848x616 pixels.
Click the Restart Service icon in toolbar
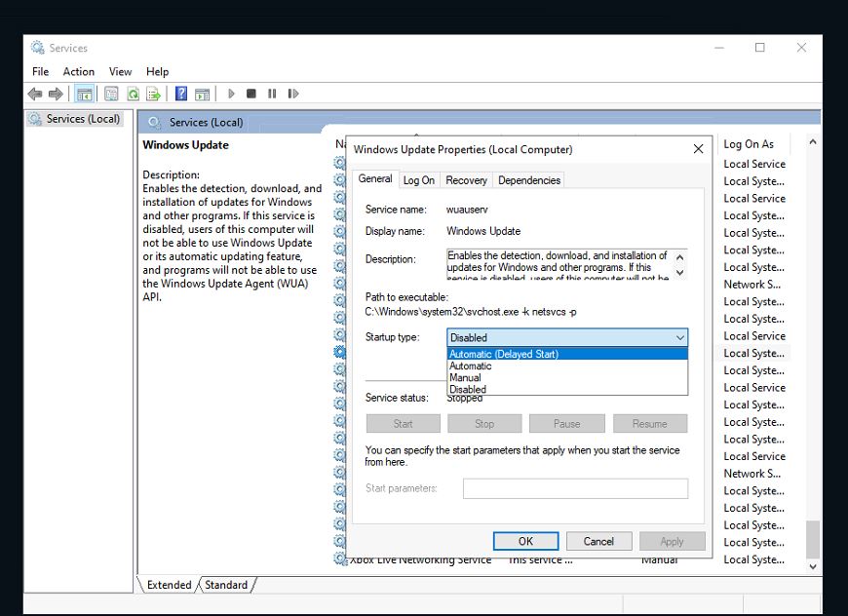click(x=293, y=94)
